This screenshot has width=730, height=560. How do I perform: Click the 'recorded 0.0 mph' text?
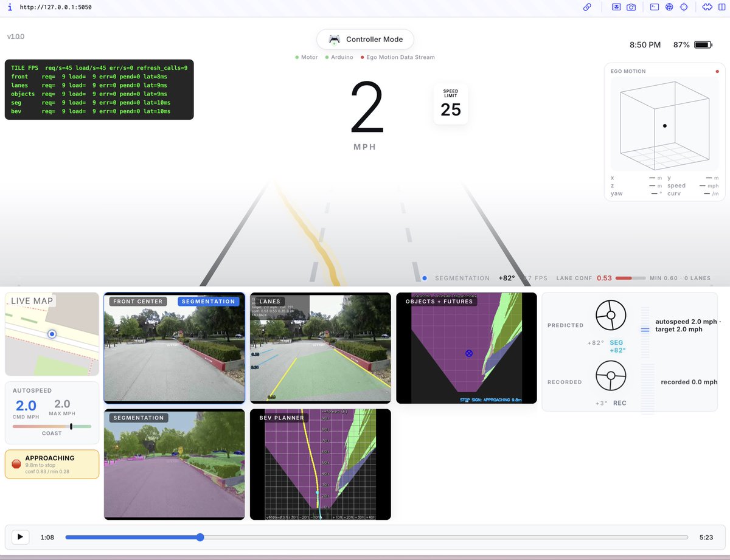point(689,382)
